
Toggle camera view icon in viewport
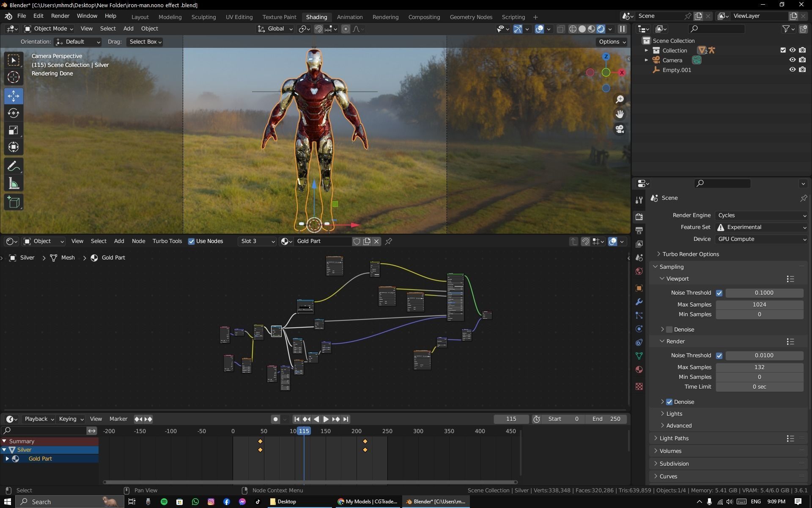pos(620,129)
